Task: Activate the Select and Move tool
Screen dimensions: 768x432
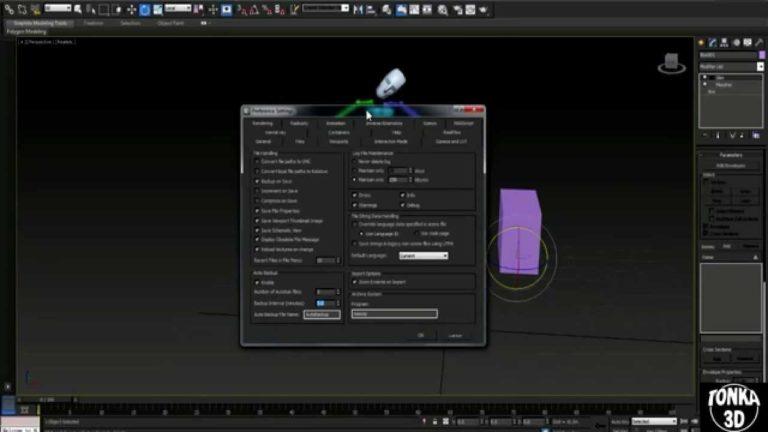Action: point(131,9)
